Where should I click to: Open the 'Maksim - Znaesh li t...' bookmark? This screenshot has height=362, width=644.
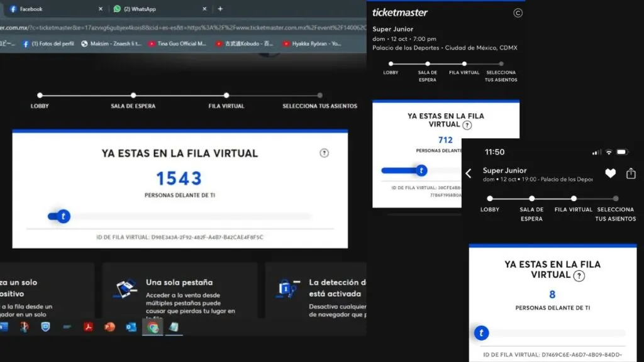pyautogui.click(x=111, y=43)
